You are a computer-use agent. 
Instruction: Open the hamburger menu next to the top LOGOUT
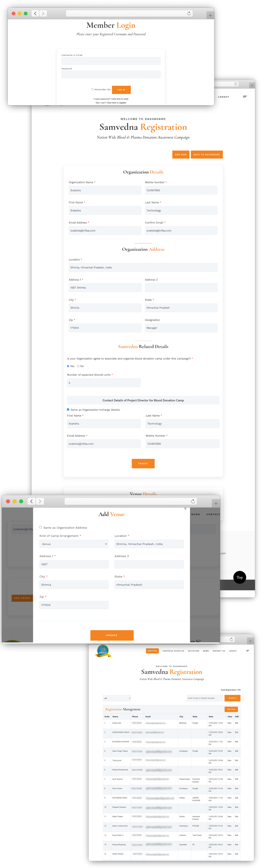tap(245, 97)
